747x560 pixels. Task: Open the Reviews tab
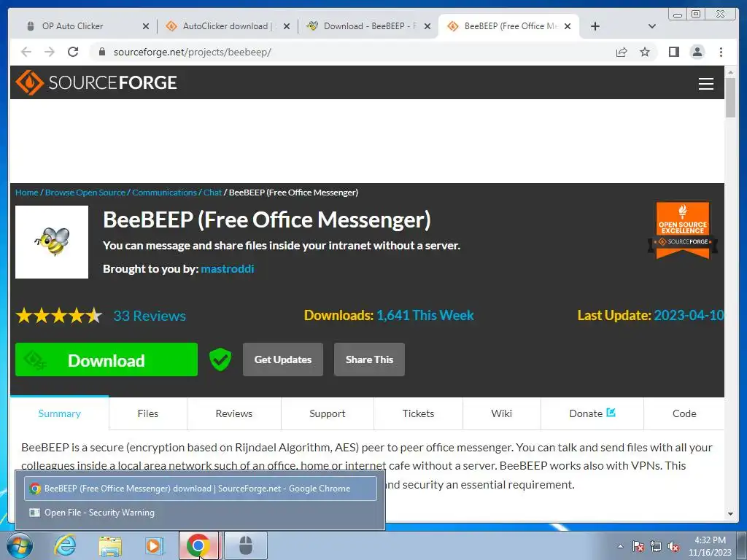point(234,413)
